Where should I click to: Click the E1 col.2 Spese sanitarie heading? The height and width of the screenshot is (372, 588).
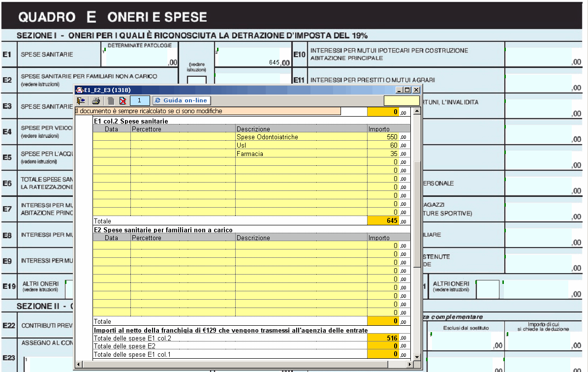(131, 121)
